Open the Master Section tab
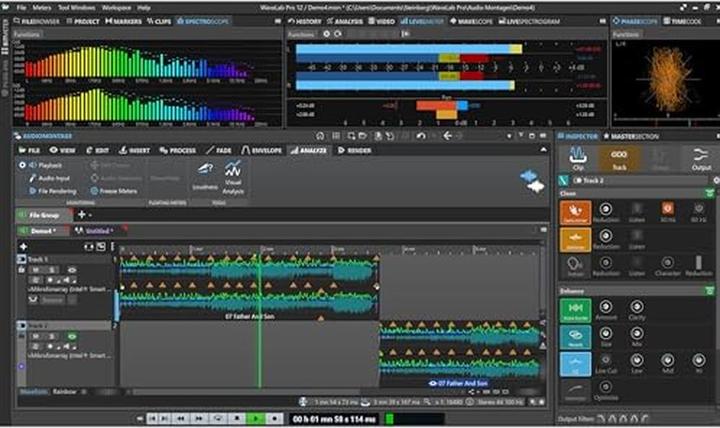The height and width of the screenshot is (428, 720). (x=631, y=136)
